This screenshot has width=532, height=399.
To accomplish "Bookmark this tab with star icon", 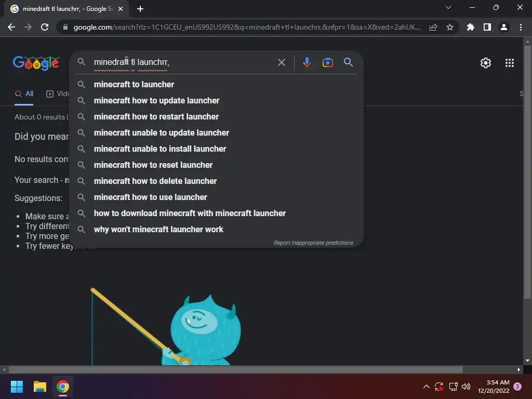I will pyautogui.click(x=449, y=27).
